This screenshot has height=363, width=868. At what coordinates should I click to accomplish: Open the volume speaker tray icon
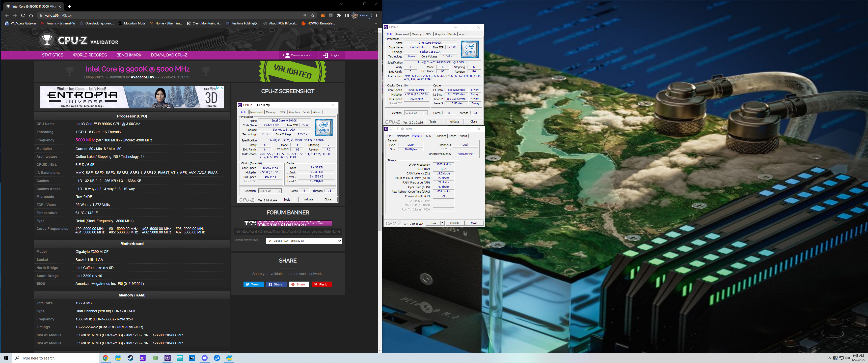848,358
